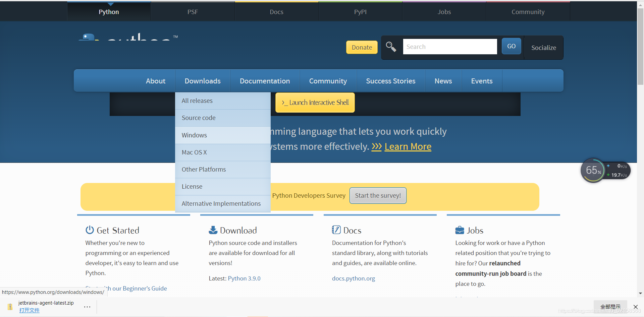This screenshot has height=317, width=644.
Task: Click Start the survey! button
Action: click(378, 195)
